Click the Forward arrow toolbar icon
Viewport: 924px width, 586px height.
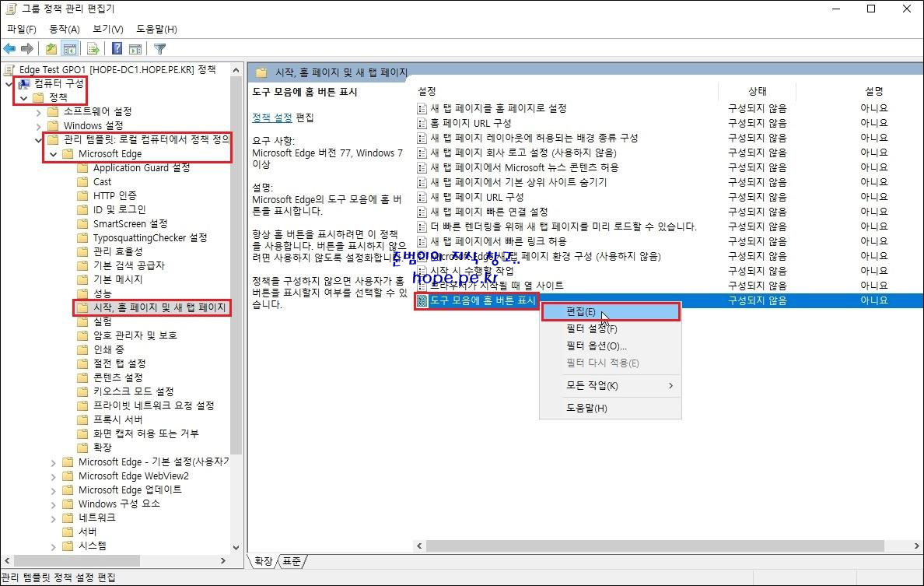pos(27,49)
